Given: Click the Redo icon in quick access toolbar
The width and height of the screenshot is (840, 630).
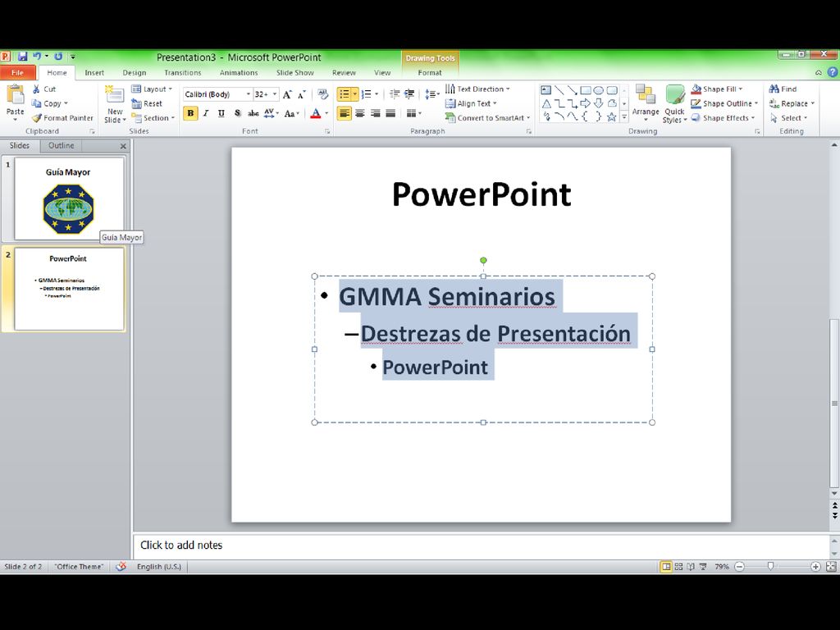Looking at the screenshot, I should coord(58,57).
